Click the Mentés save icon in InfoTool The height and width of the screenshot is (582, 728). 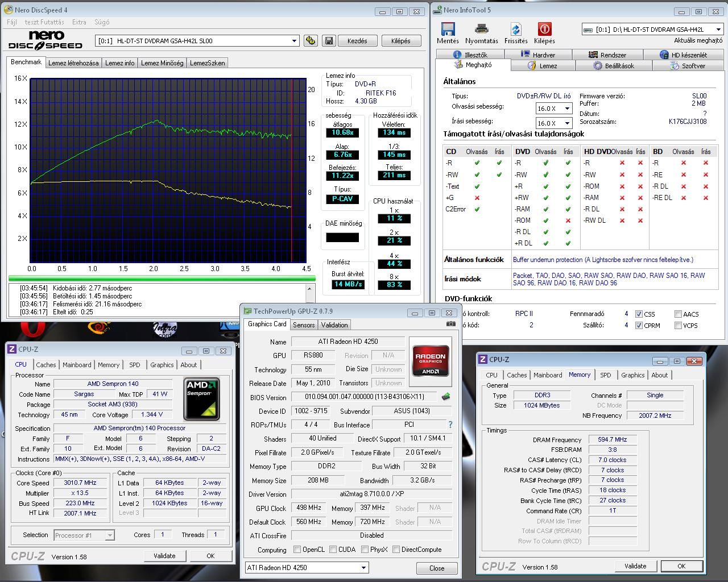448,30
